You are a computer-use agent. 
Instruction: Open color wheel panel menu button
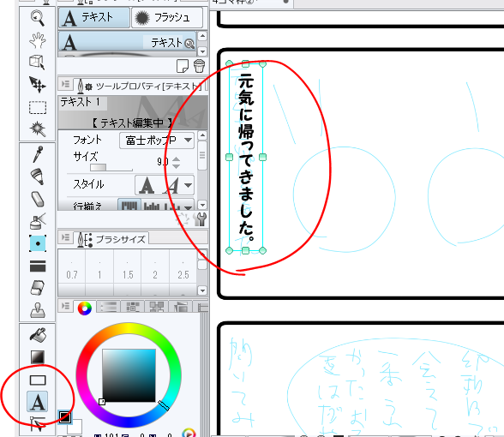pos(65,306)
